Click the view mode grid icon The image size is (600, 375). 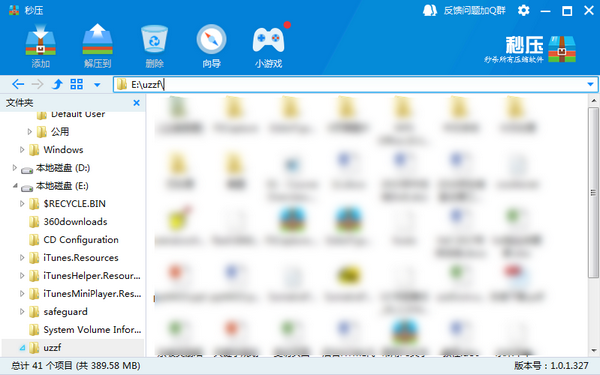point(77,84)
